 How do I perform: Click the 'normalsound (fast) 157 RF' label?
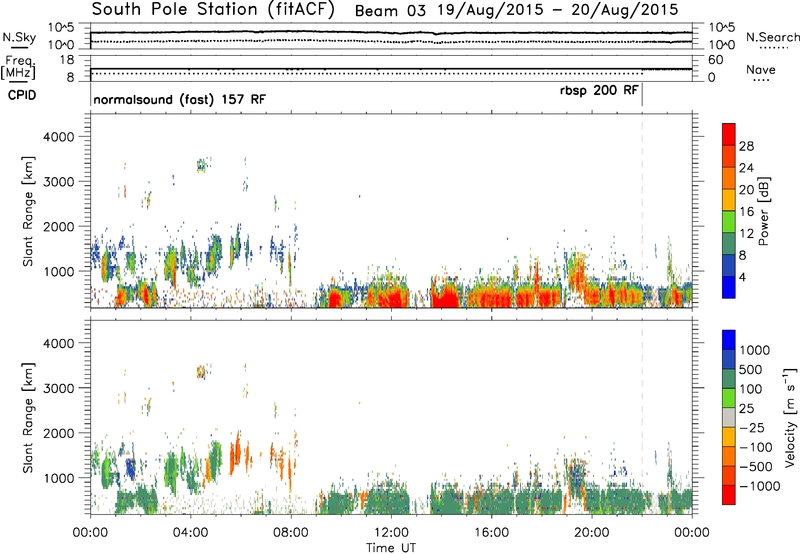[x=180, y=99]
